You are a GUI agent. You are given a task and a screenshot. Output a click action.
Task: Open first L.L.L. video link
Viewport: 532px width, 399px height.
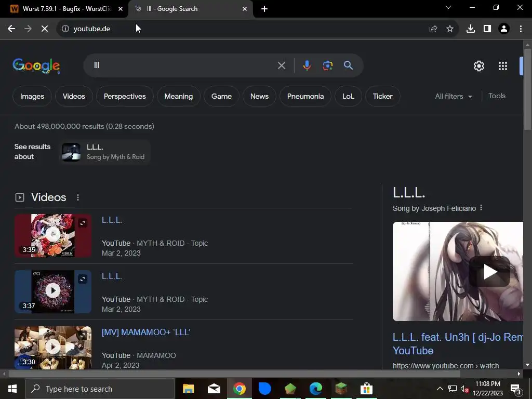(112, 220)
